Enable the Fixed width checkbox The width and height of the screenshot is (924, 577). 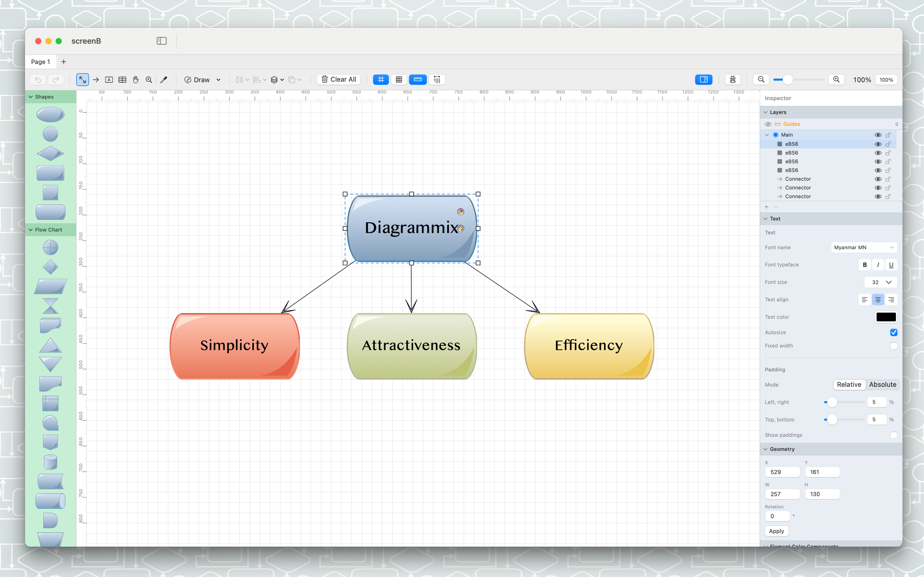(x=893, y=346)
